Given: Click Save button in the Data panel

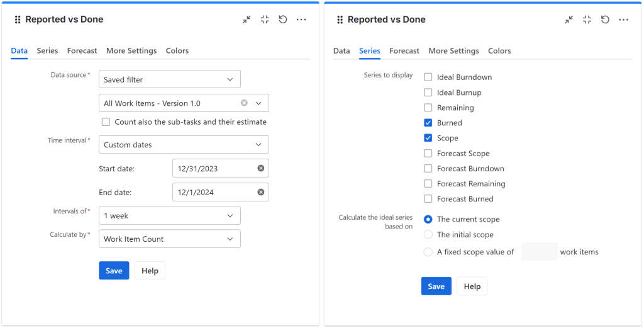Looking at the screenshot, I should tap(114, 271).
